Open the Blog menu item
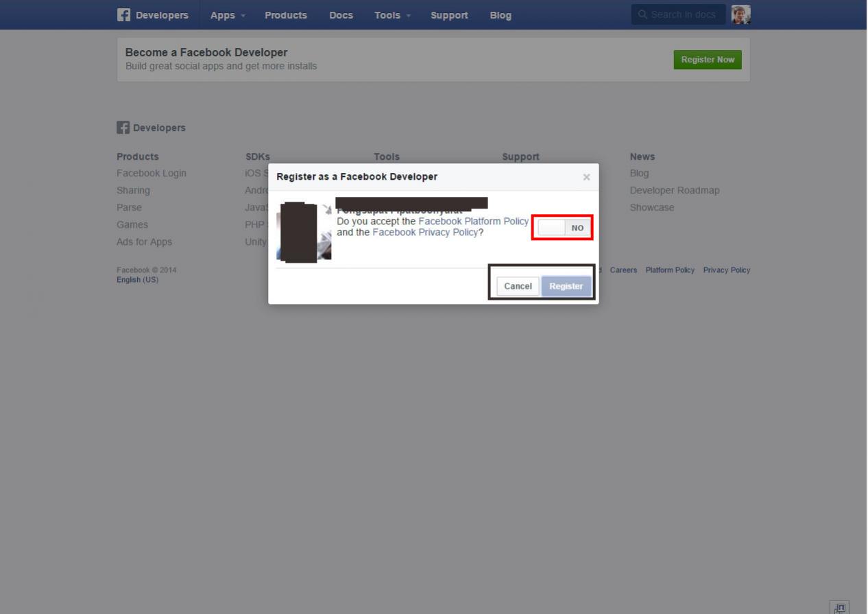 click(501, 15)
